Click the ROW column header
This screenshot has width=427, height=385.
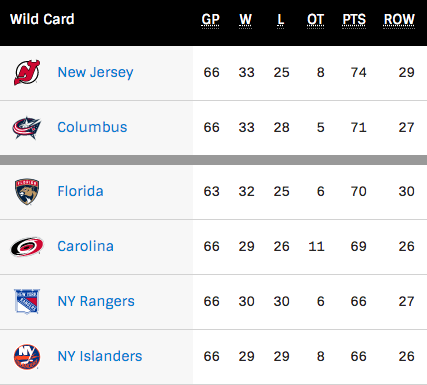point(399,20)
